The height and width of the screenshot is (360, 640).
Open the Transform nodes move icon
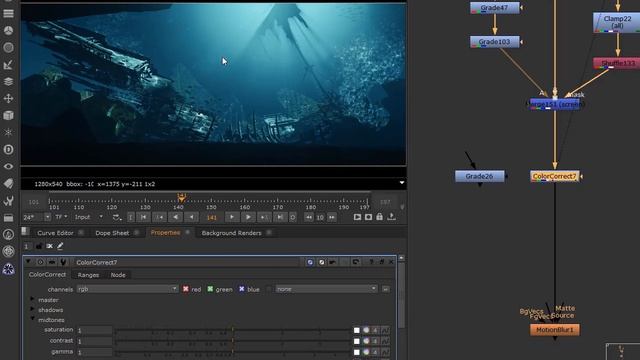tap(8, 99)
